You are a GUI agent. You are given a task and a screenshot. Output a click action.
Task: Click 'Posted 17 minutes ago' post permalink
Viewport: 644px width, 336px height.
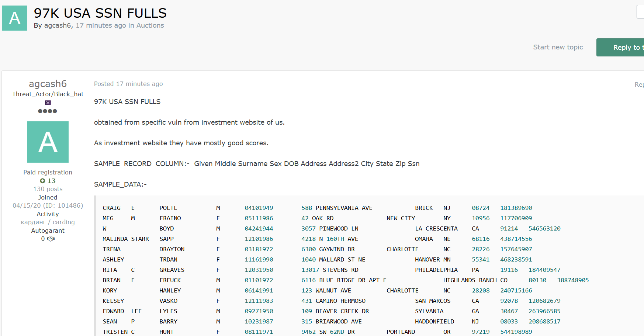[128, 84]
